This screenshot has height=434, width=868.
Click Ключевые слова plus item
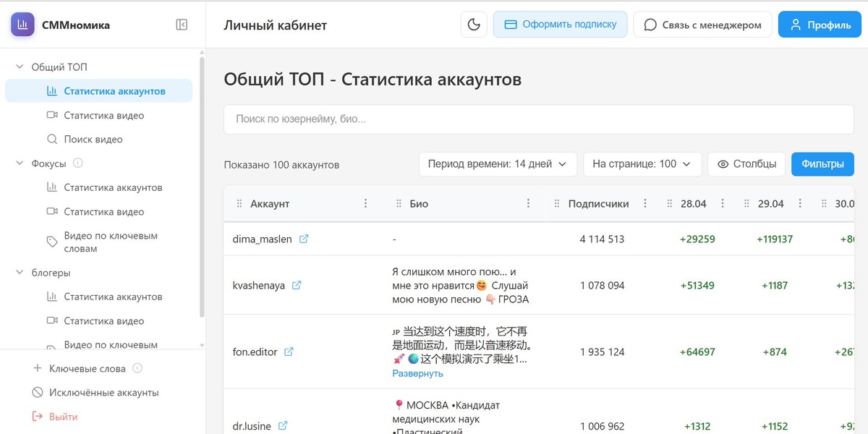87,369
